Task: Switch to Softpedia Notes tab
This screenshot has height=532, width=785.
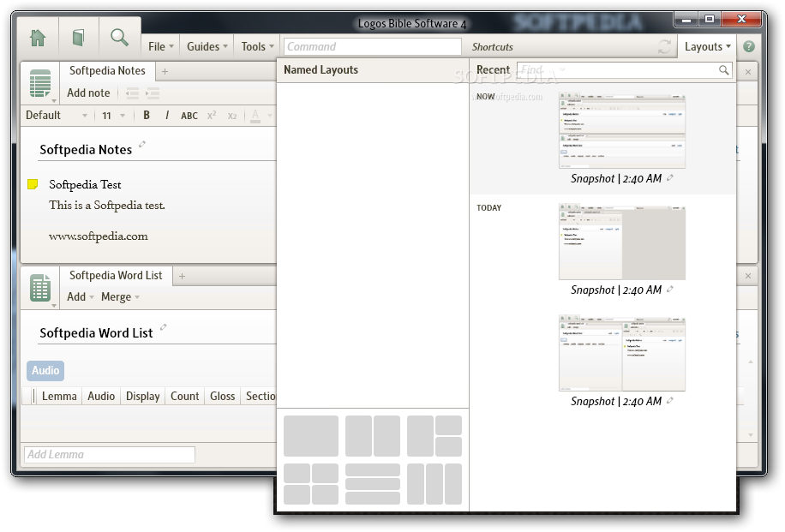Action: (x=107, y=70)
